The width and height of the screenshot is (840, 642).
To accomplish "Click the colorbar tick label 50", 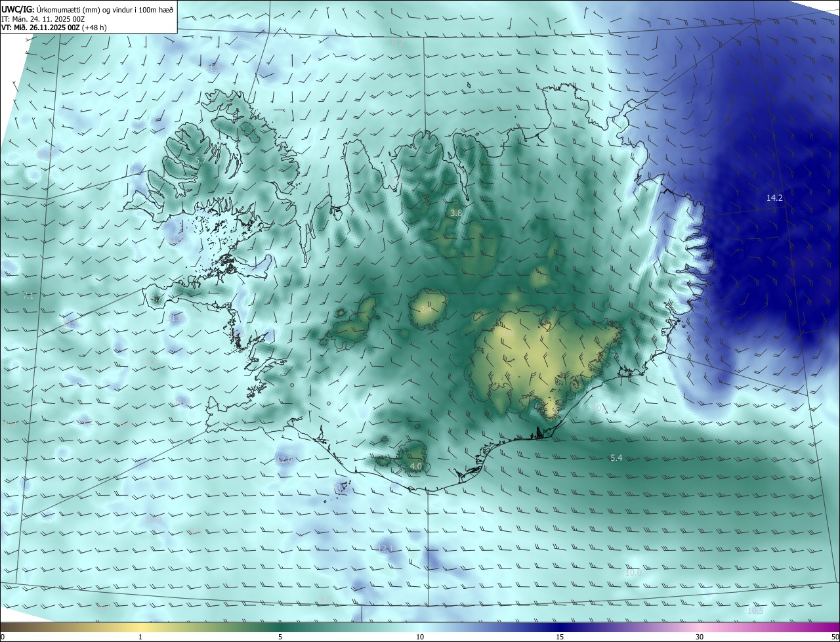I will [835, 637].
